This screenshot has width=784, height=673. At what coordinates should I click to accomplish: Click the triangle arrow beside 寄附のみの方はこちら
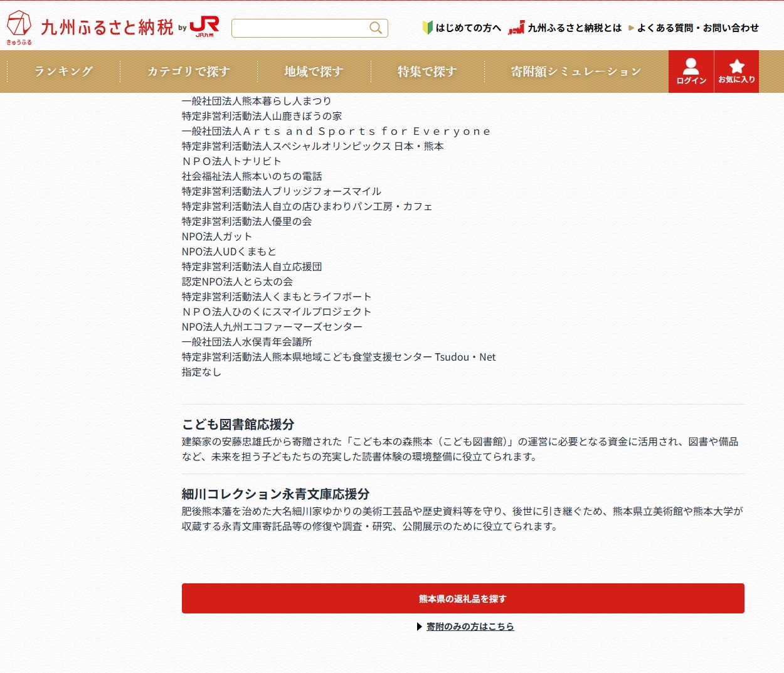point(419,627)
